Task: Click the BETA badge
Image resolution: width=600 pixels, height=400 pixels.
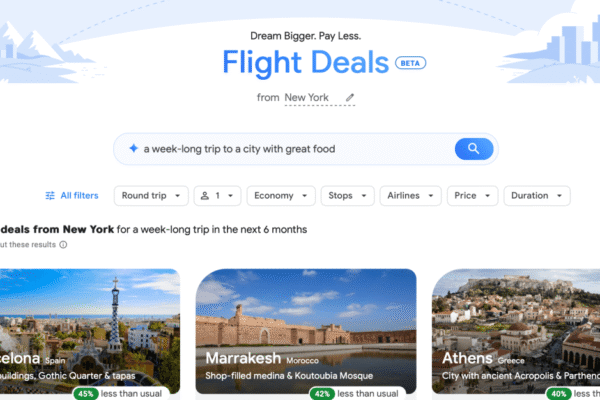Action: (x=411, y=63)
